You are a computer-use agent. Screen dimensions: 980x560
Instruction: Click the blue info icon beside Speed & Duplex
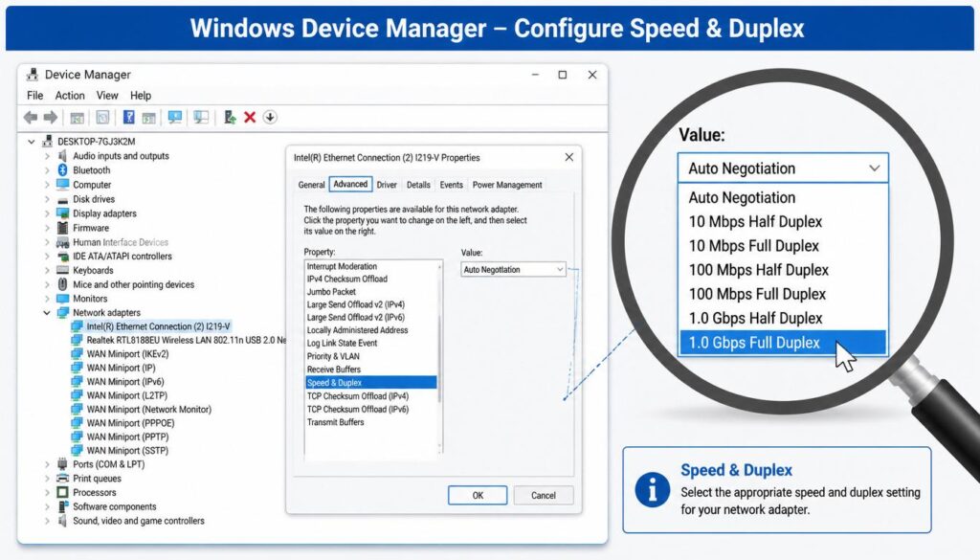click(653, 489)
